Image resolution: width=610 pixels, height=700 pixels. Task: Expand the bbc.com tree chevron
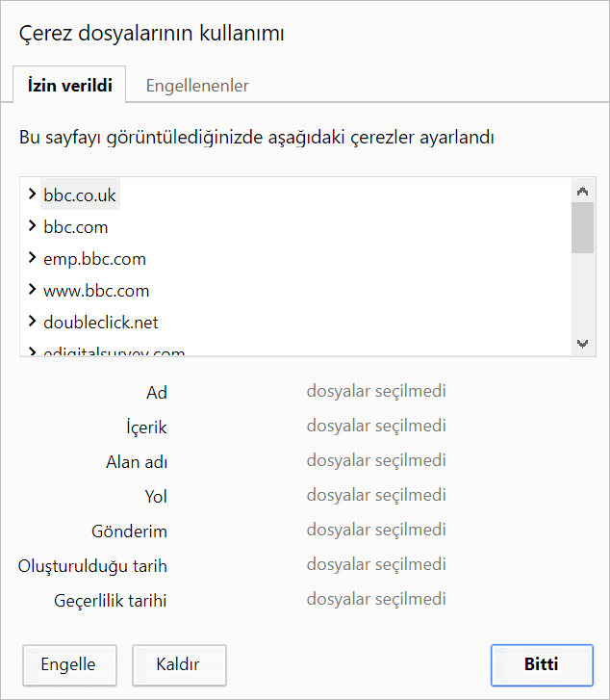tap(32, 225)
